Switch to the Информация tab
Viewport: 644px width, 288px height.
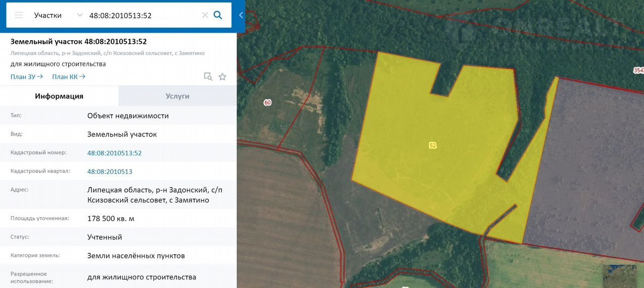tap(59, 96)
